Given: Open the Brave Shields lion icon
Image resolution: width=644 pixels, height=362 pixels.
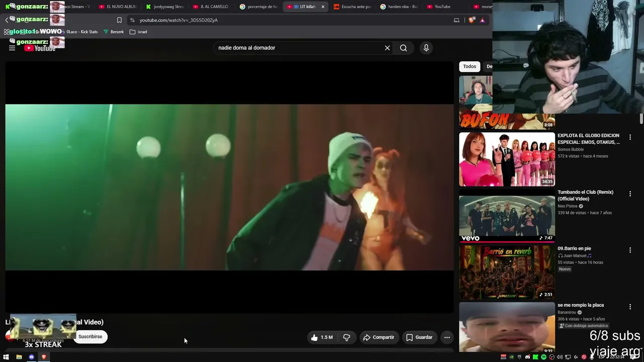Looking at the screenshot, I should (x=471, y=20).
